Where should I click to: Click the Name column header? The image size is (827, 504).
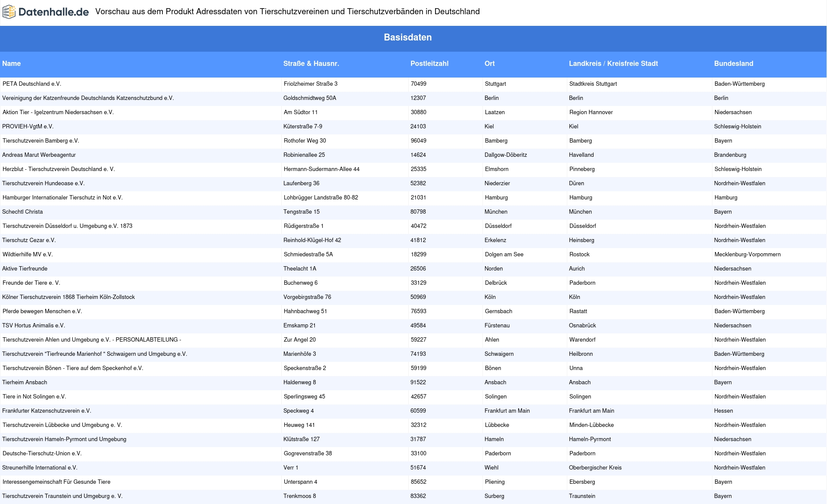11,63
